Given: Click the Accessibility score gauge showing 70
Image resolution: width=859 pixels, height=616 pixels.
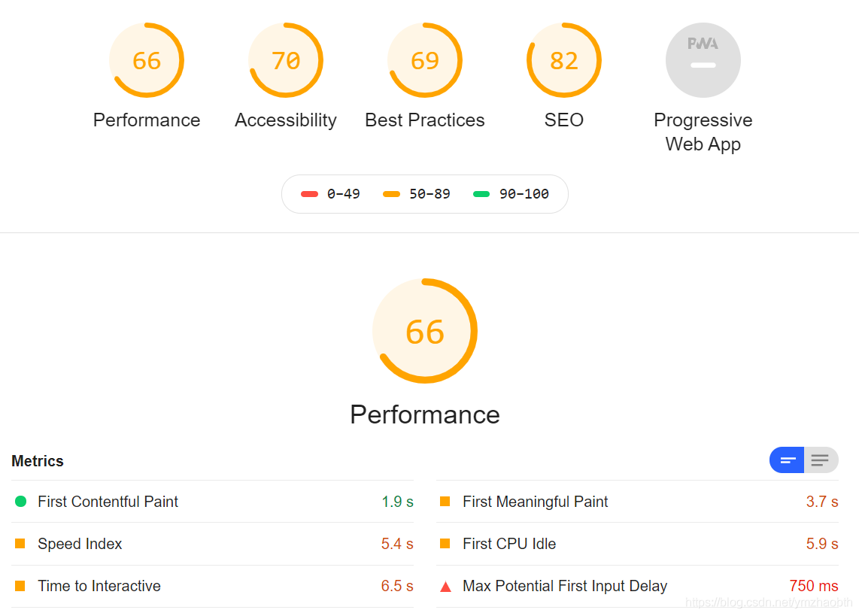Looking at the screenshot, I should coord(285,60).
